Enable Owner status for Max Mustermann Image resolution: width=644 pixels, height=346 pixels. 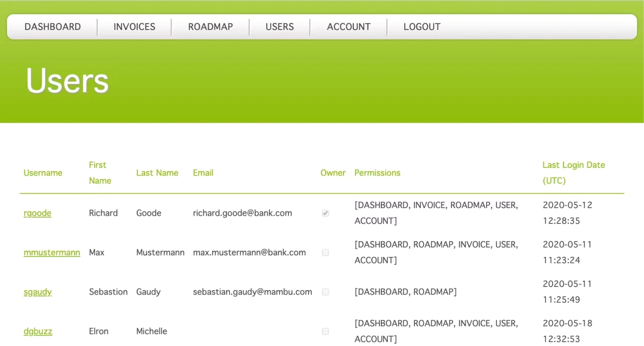pos(325,252)
